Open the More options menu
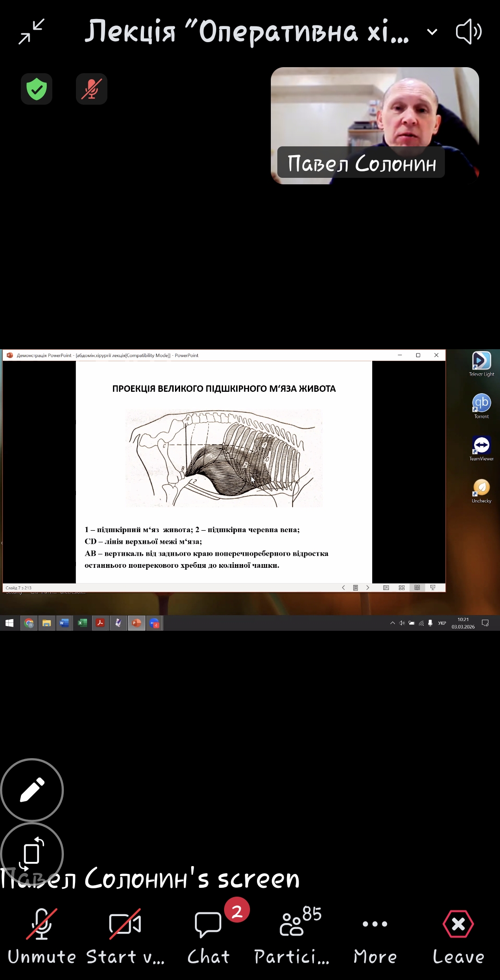 click(x=375, y=935)
